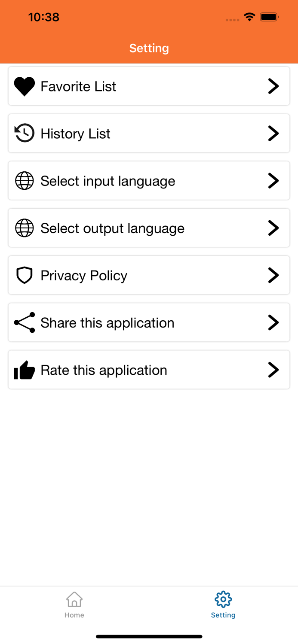
Task: Open Share this application
Action: 149,322
